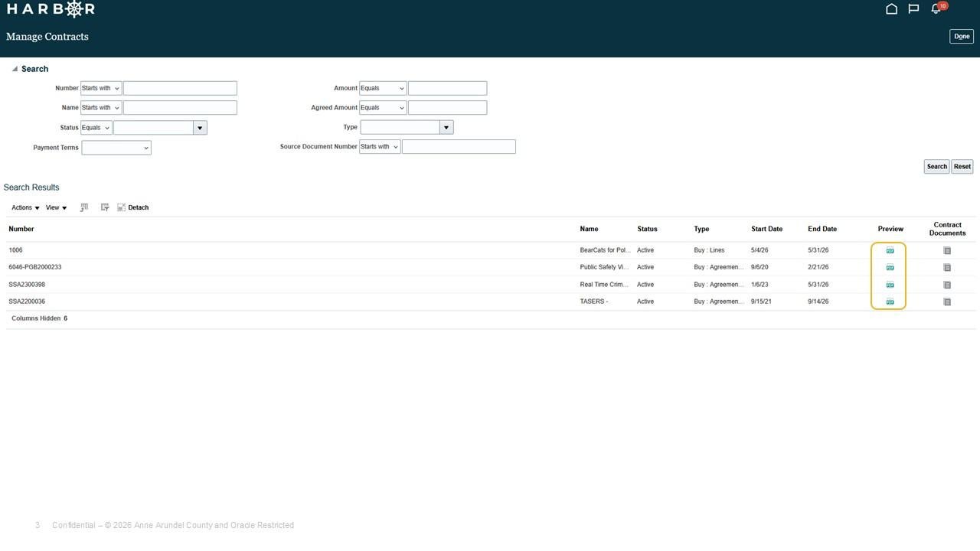Sort by Status column header

pyautogui.click(x=647, y=229)
